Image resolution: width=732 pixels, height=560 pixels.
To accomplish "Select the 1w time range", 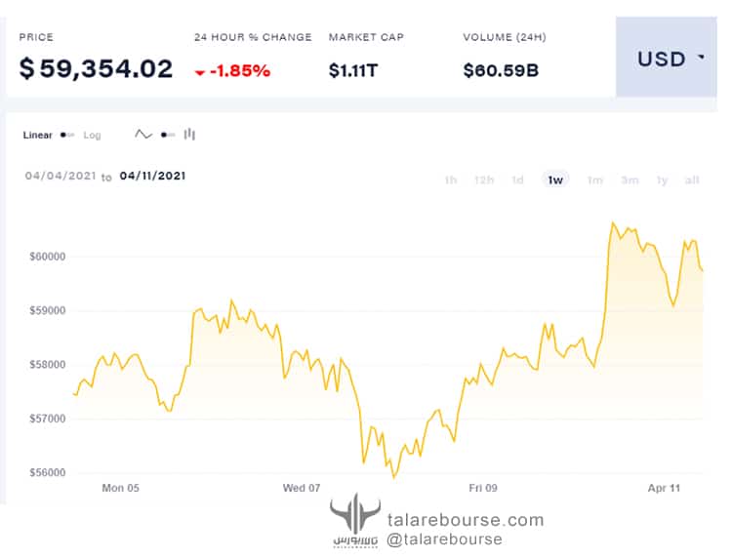I will [555, 180].
